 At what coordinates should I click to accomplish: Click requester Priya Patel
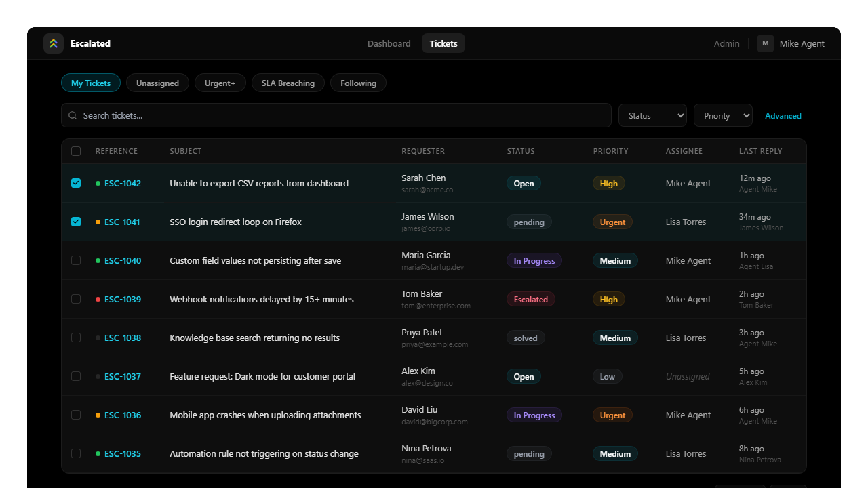[422, 332]
